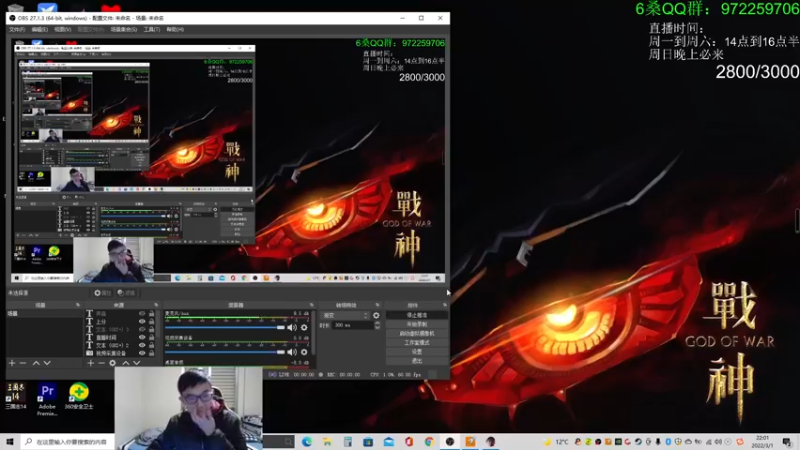Viewport: 800px width, 450px height.
Task: Open the Windows Start menu
Action: [x=10, y=442]
